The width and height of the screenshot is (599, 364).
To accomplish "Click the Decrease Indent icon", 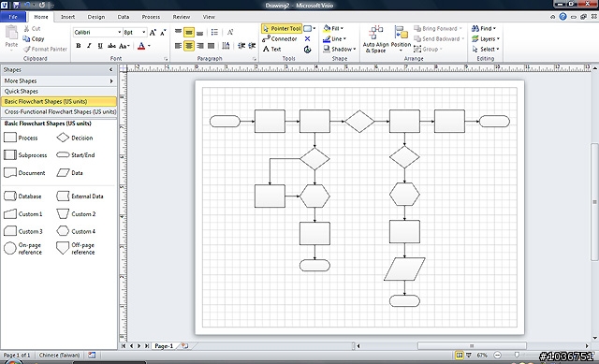I will (241, 46).
